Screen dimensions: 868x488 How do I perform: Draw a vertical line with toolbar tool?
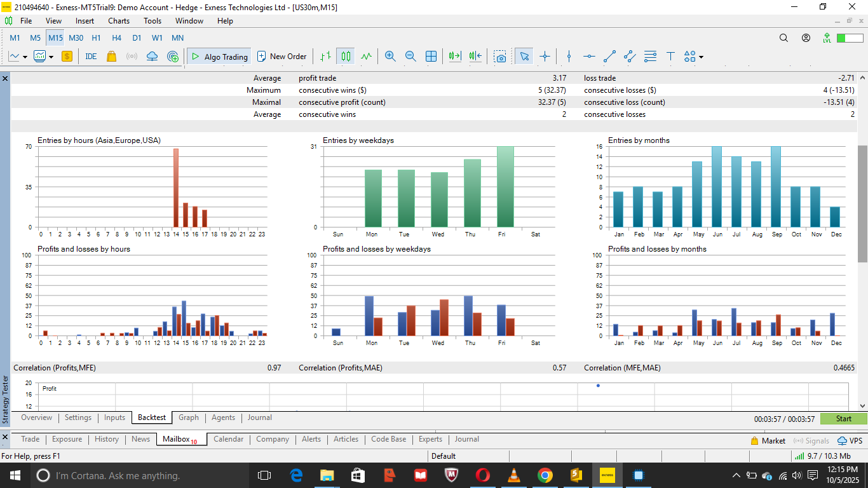(x=569, y=57)
